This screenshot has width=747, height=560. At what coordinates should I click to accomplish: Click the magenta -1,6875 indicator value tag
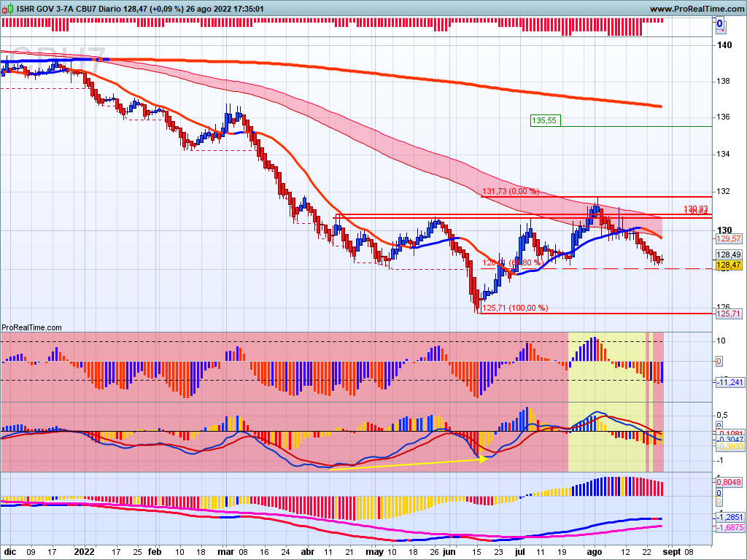pyautogui.click(x=729, y=528)
